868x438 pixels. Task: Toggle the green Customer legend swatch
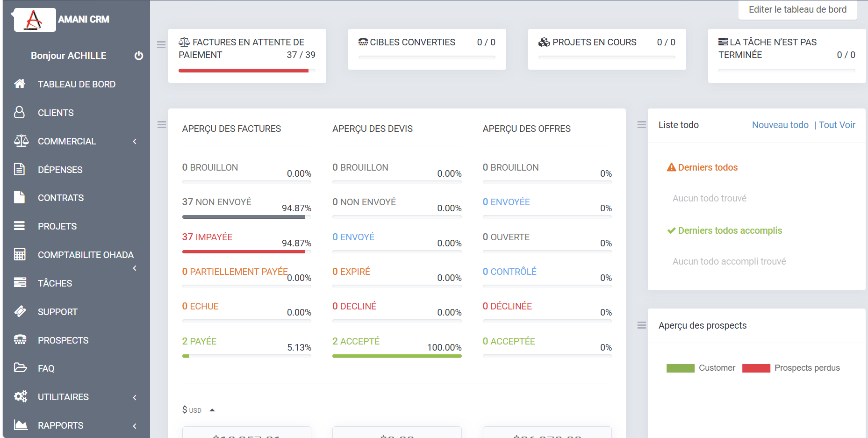tap(680, 368)
